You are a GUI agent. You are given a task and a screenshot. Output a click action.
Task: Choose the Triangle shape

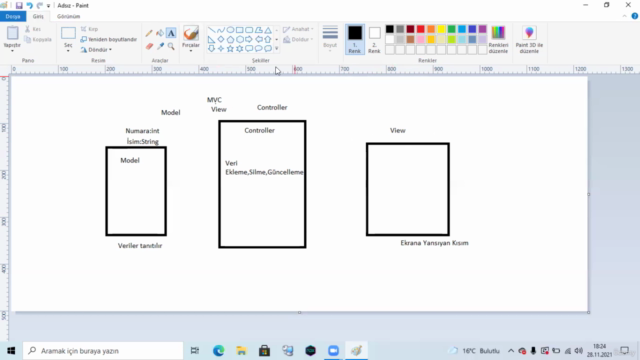click(x=268, y=30)
